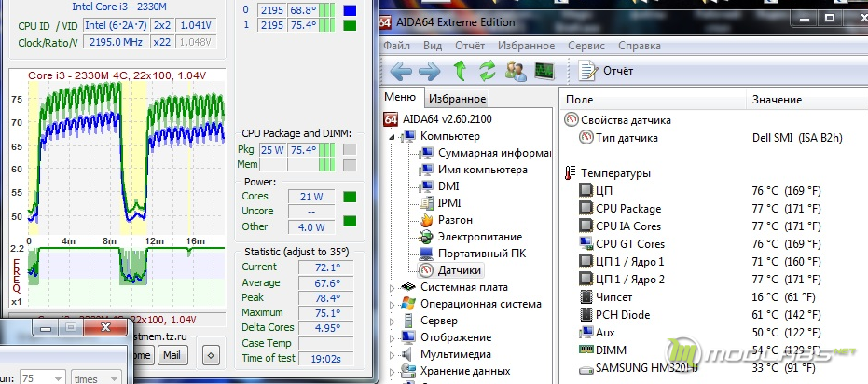Expand Операционная система node

click(x=392, y=305)
